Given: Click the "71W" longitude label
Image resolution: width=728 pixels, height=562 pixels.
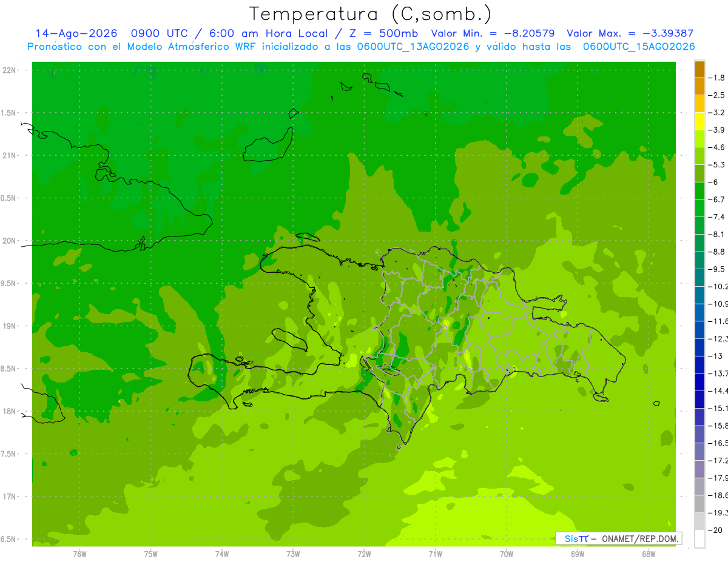Looking at the screenshot, I should (x=435, y=554).
